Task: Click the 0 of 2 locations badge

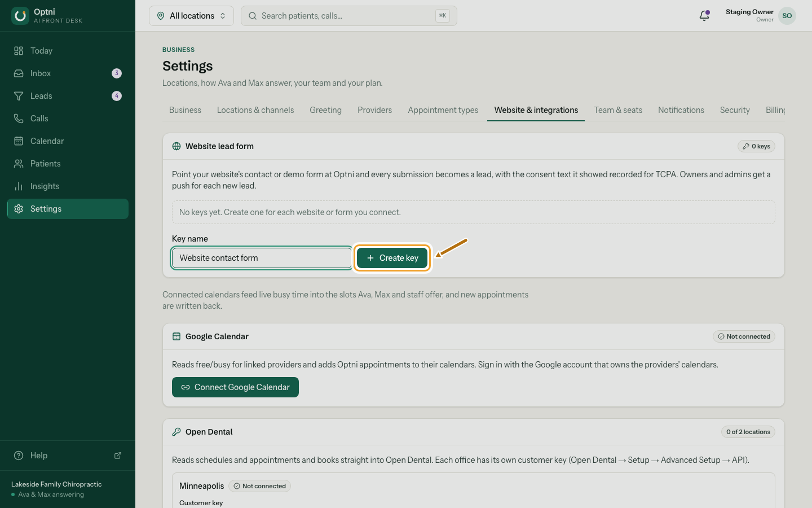Action: pos(748,432)
